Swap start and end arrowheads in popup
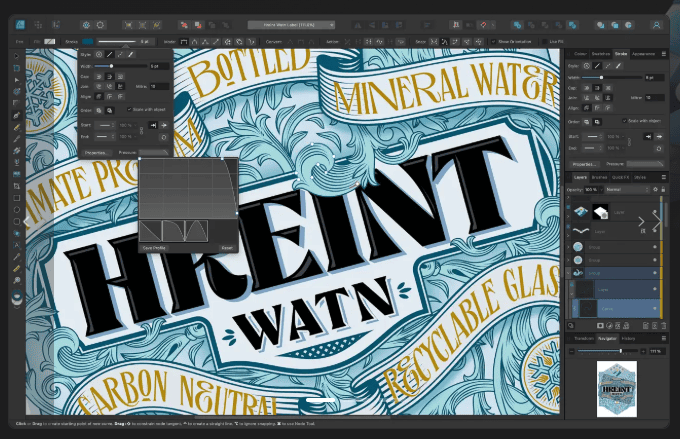 (163, 137)
